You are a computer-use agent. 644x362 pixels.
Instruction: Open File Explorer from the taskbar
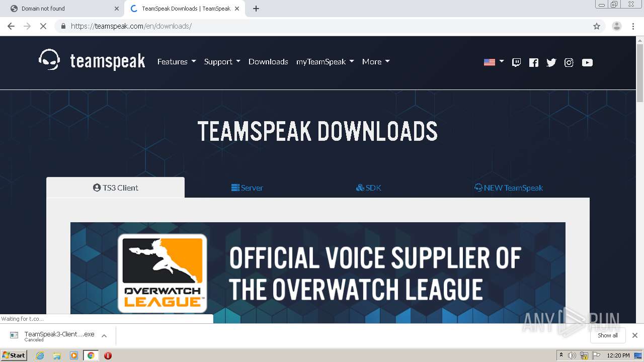[x=57, y=355]
